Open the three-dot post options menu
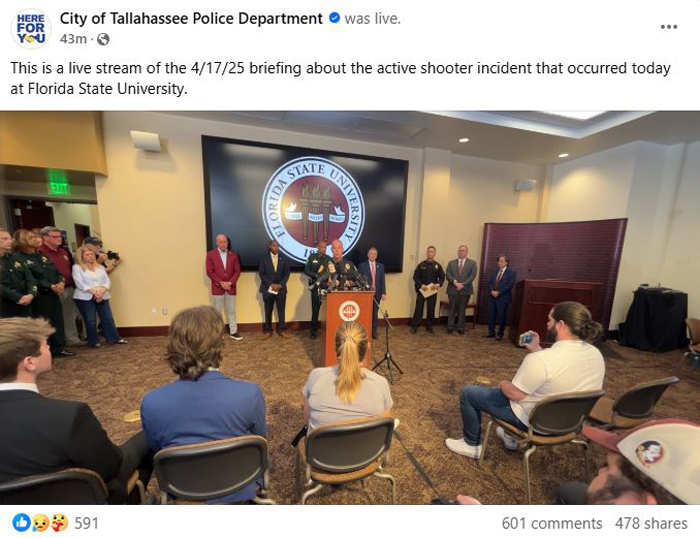This screenshot has width=700, height=538. tap(668, 27)
